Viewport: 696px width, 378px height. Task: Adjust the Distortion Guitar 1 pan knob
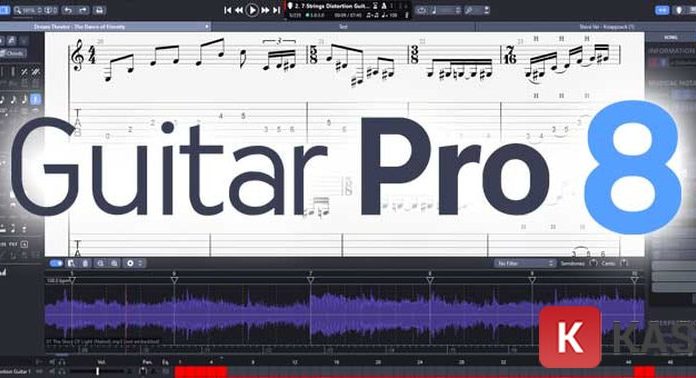pyautogui.click(x=144, y=370)
